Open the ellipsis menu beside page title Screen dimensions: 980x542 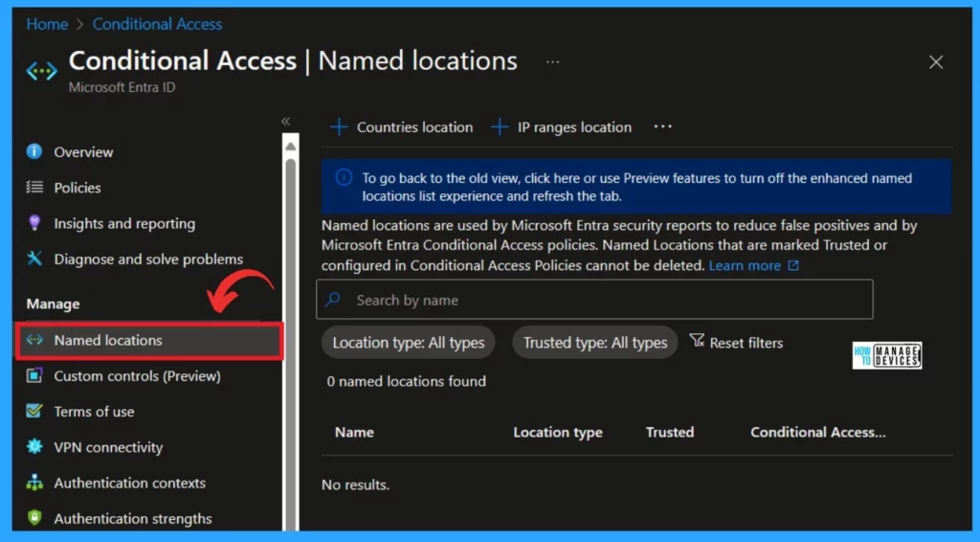(x=552, y=62)
